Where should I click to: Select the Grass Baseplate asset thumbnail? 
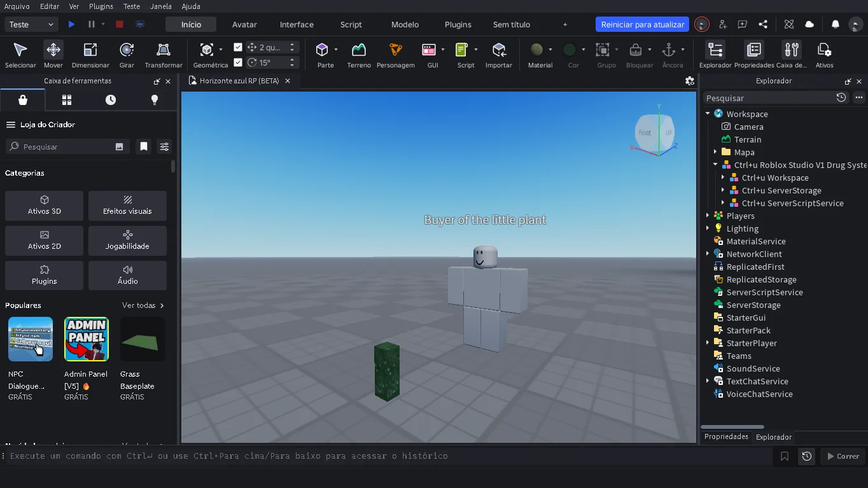point(143,339)
